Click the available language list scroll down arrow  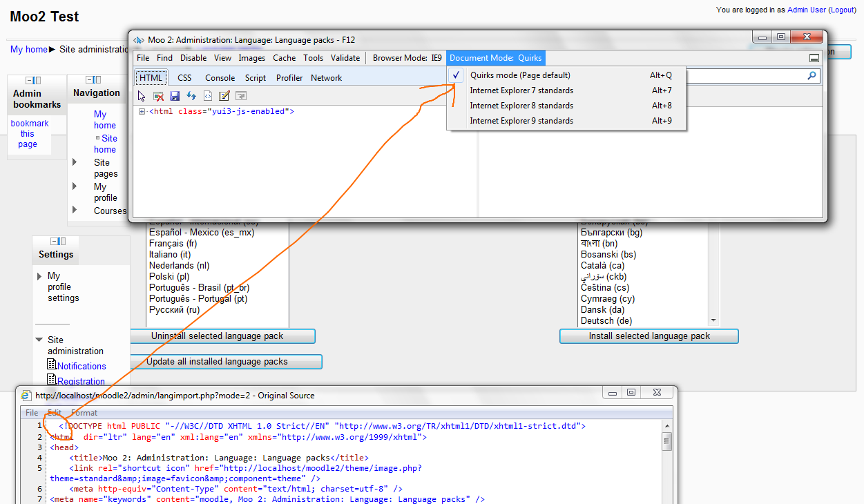point(713,320)
